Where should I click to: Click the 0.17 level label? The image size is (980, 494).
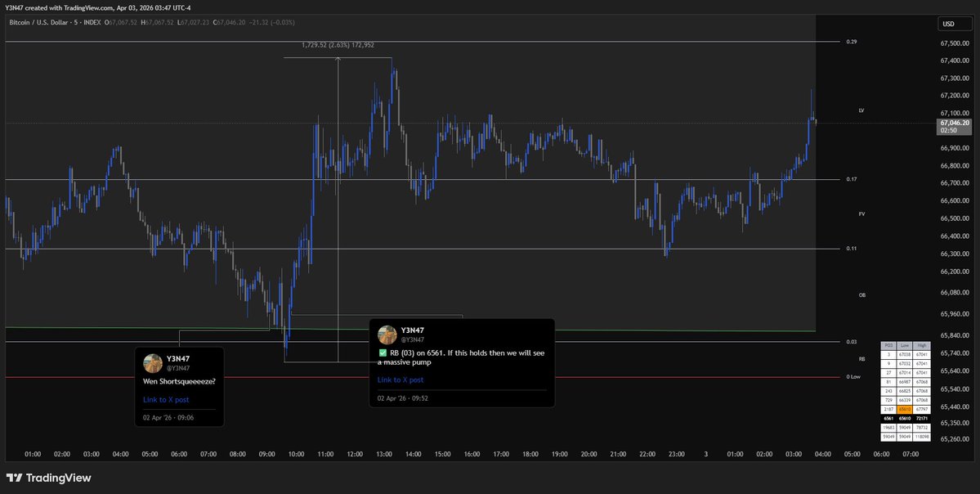tap(852, 179)
